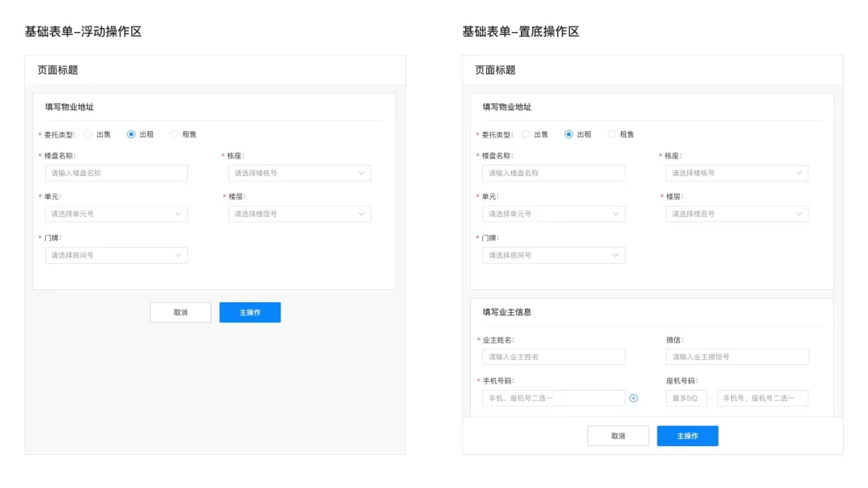
Task: Click the 业主姓名 input field
Action: point(554,357)
